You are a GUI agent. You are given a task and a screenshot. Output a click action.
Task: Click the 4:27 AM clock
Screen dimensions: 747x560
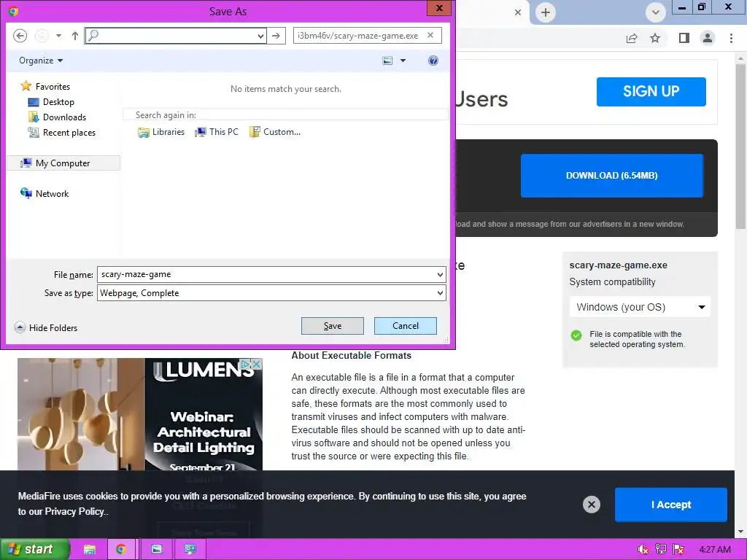715,550
